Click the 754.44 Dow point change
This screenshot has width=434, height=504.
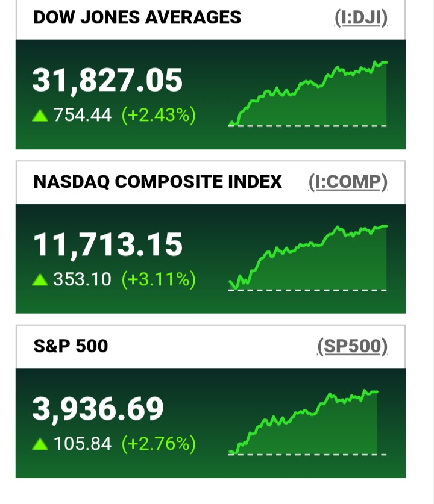[83, 115]
